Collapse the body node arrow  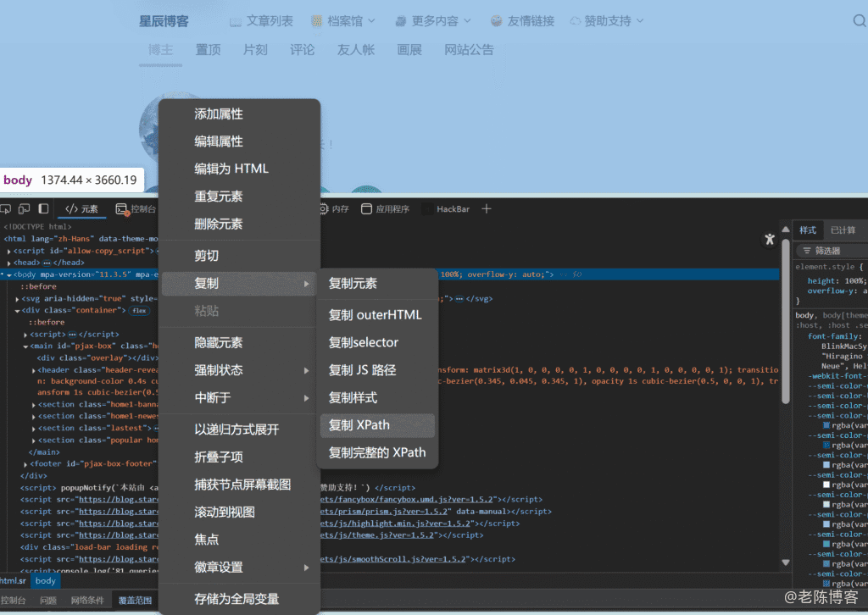click(x=8, y=274)
